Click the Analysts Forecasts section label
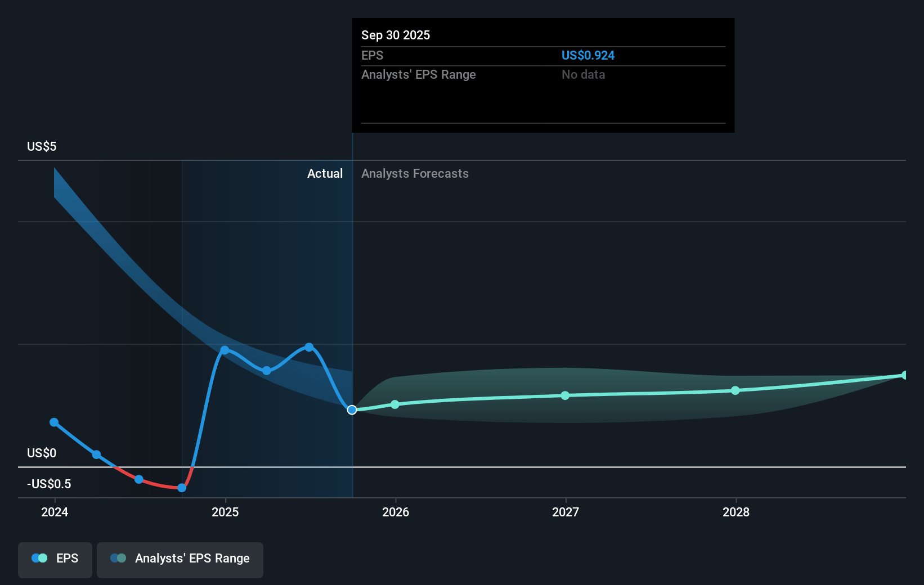This screenshot has height=585, width=924. (x=415, y=174)
